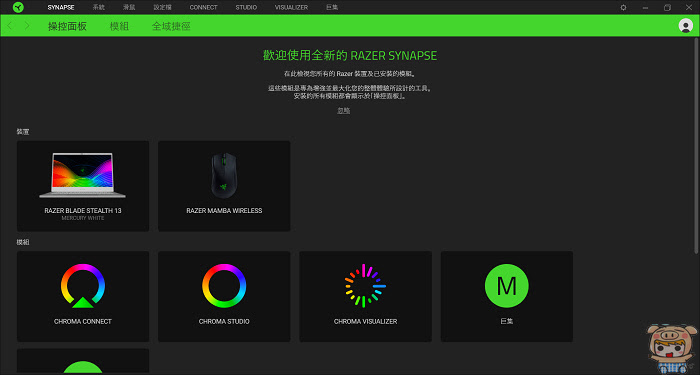Go forward with the right arrow
The height and width of the screenshot is (375, 700).
27,26
